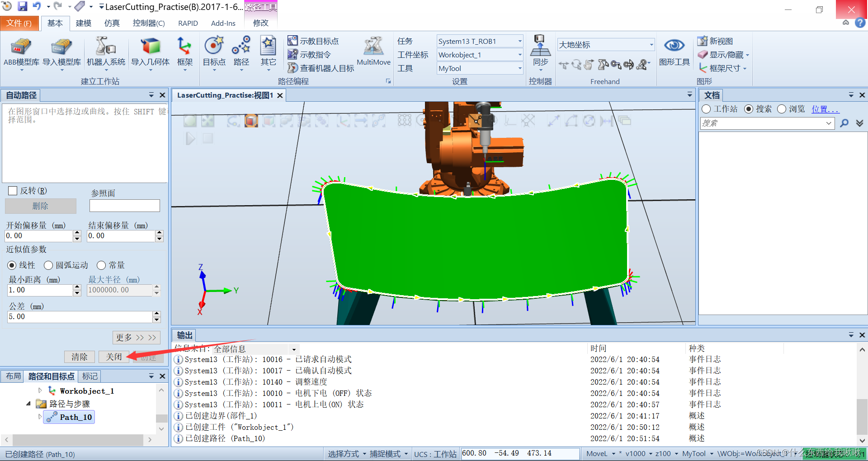This screenshot has width=868, height=461.
Task: Increase the 公差 tolerance stepper value
Action: point(156,314)
